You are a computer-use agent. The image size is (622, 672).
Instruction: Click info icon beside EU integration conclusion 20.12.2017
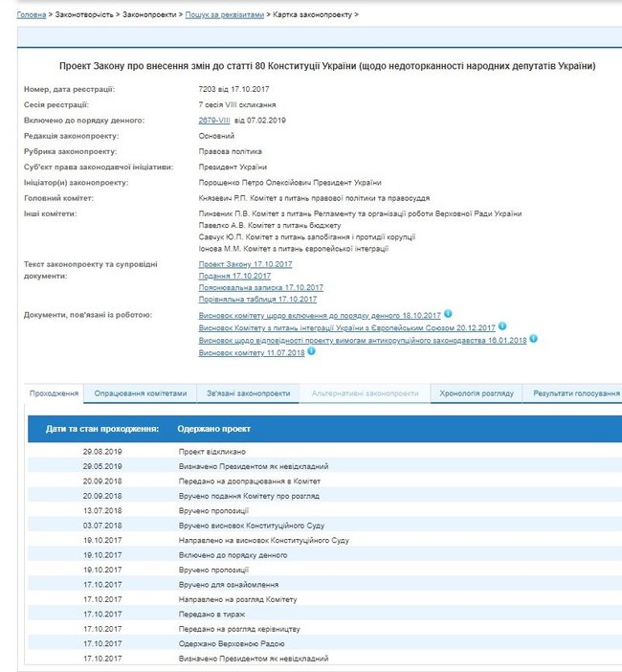pos(502,326)
